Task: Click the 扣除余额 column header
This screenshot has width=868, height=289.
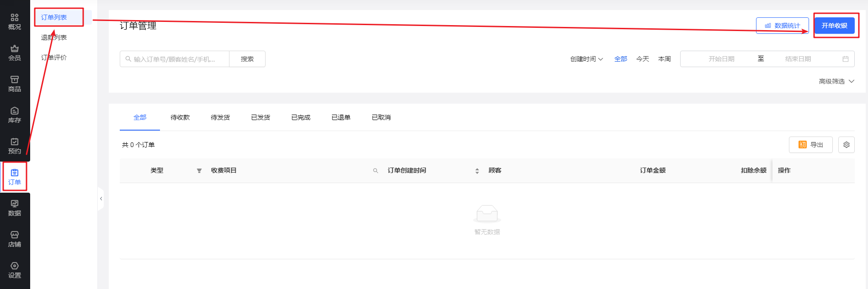Action: 754,170
